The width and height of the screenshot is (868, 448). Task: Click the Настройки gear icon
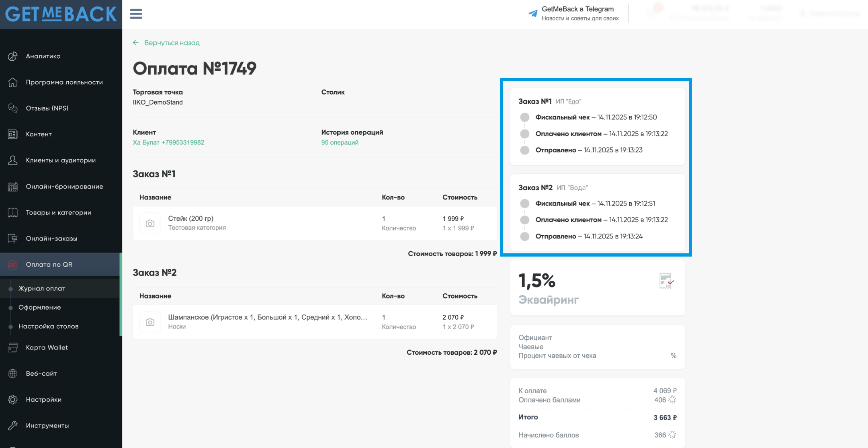point(13,399)
